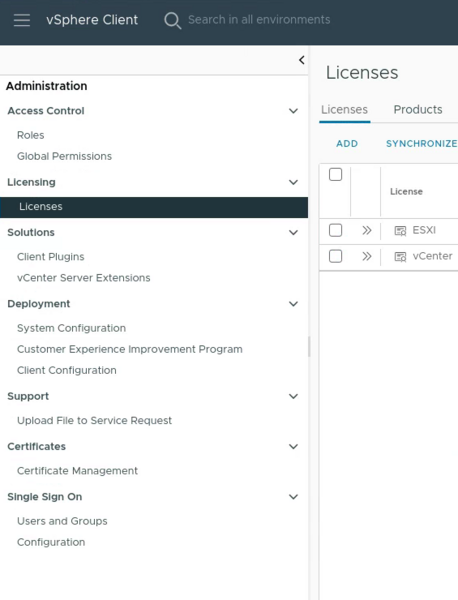Click the ADD license button

click(x=347, y=144)
